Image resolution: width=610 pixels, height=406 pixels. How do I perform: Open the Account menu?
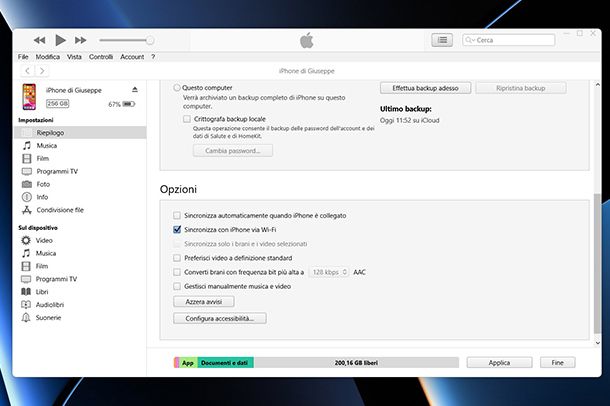click(x=132, y=57)
